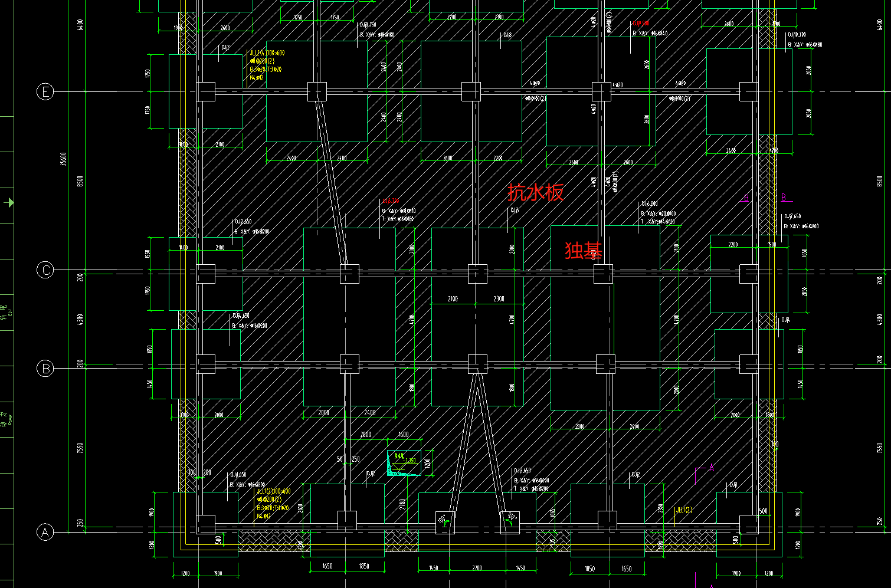The width and height of the screenshot is (891, 588).
Task: Select the DJj8,750 footing label
Action: click(368, 25)
